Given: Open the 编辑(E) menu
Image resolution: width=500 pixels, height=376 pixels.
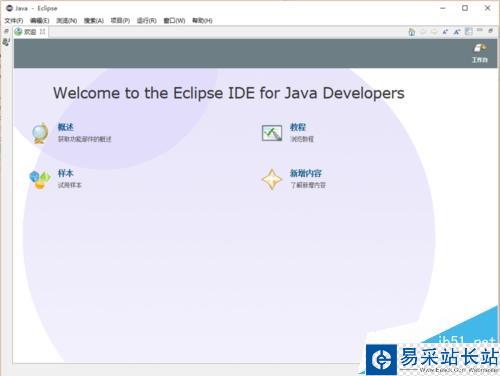Looking at the screenshot, I should [x=39, y=21].
